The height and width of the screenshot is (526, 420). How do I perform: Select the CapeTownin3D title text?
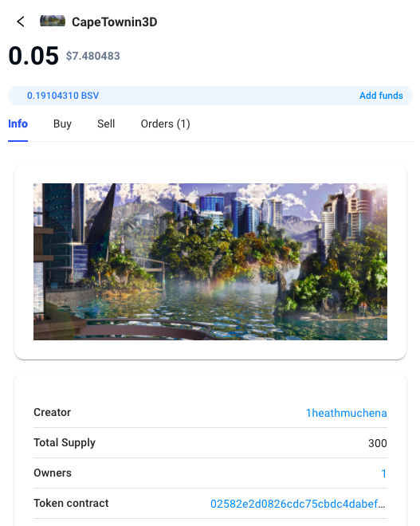point(115,22)
